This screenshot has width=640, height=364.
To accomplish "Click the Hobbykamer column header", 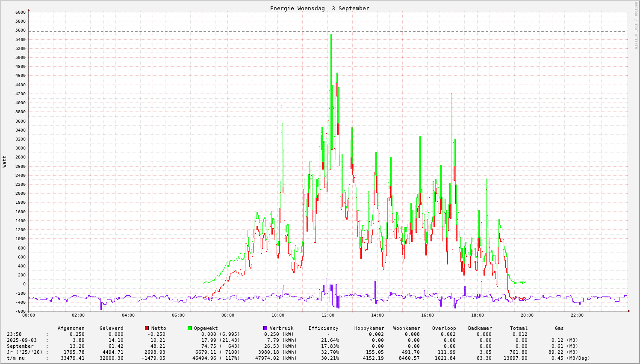I will click(369, 328).
